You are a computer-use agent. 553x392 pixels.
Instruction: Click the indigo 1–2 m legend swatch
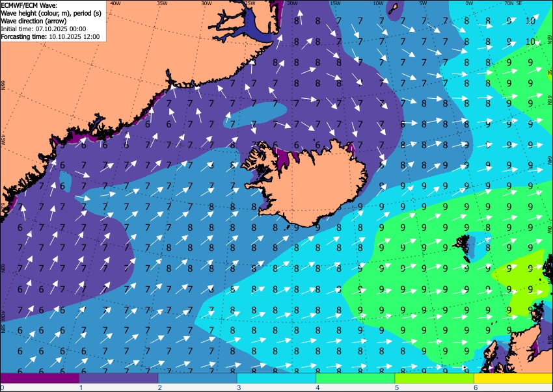pyautogui.click(x=118, y=378)
